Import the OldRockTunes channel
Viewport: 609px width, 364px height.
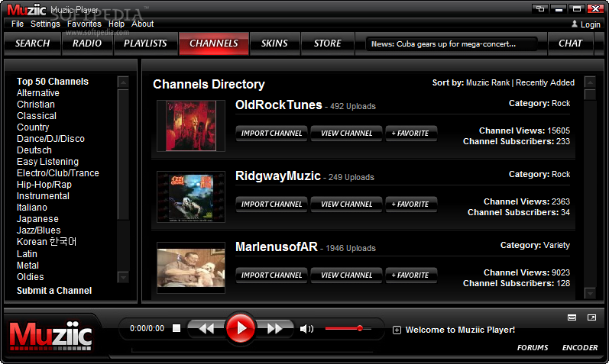271,133
